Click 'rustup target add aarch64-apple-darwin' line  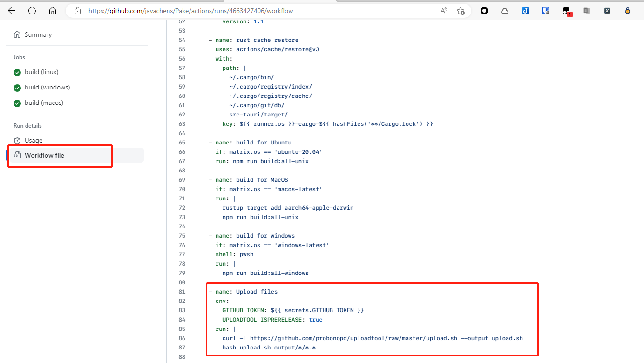[288, 208]
